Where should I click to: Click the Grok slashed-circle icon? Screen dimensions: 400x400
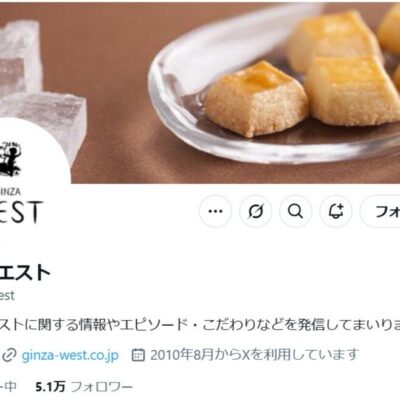point(256,211)
